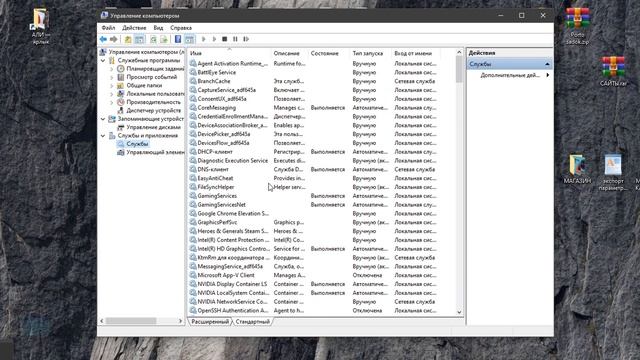This screenshot has width=640, height=360.
Task: Click the Refresh toolbar icon
Action: 153,39
